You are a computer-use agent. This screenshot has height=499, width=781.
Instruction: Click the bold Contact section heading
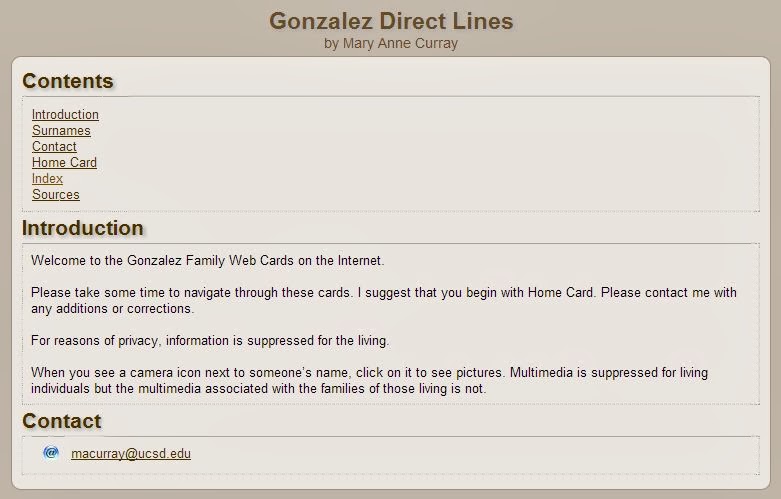62,421
